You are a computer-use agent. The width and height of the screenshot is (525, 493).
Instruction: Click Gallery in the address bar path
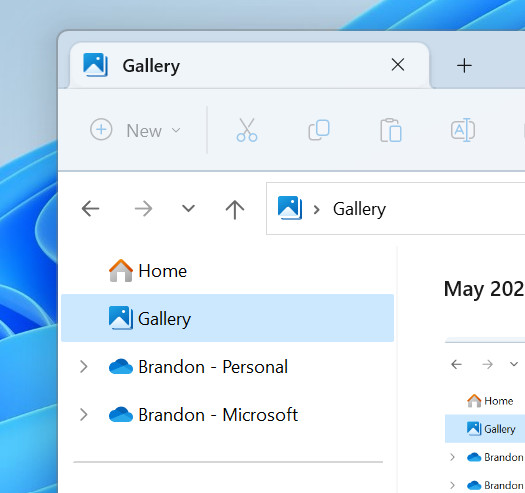359,209
